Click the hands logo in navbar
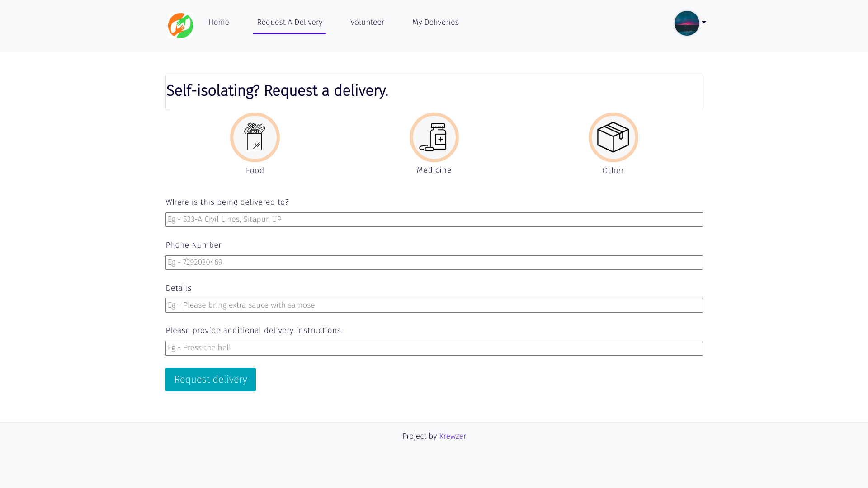The width and height of the screenshot is (868, 488). (x=180, y=25)
